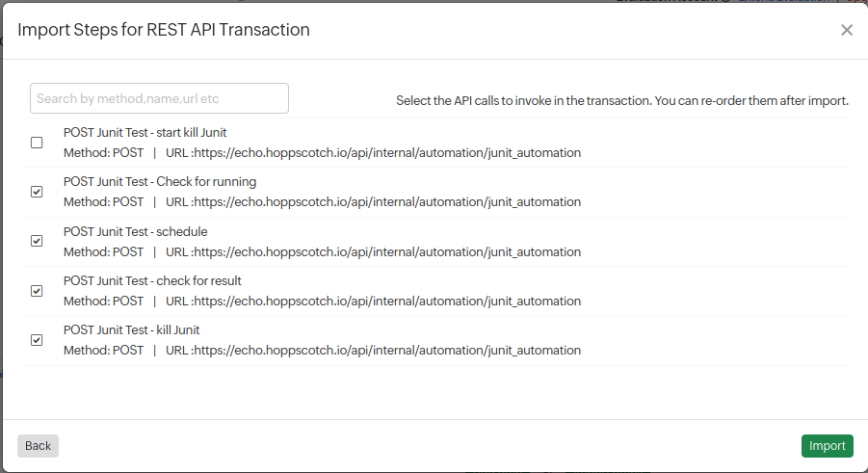Screen dimensions: 868x473
Task: Enable the 'start kill Junit' checkbox
Action: point(37,143)
